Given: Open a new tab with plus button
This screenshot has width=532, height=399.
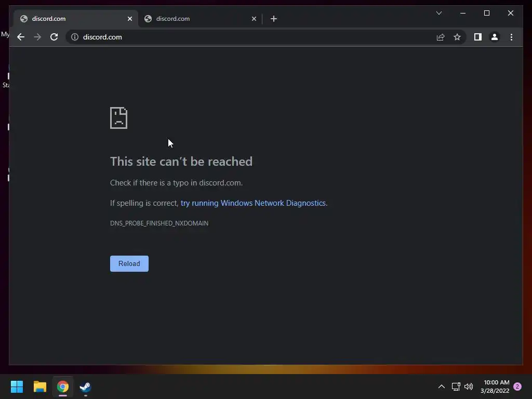Looking at the screenshot, I should (x=274, y=19).
